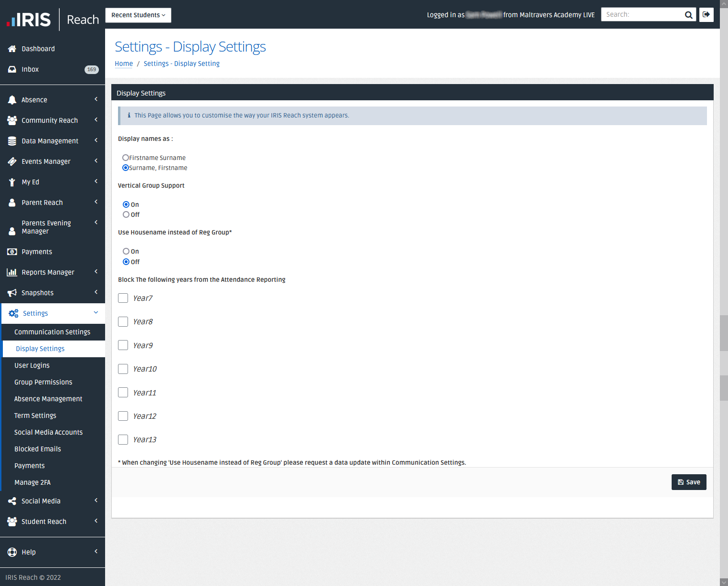Image resolution: width=728 pixels, height=586 pixels.
Task: Select the Absence bell icon in sidebar
Action: click(x=12, y=99)
